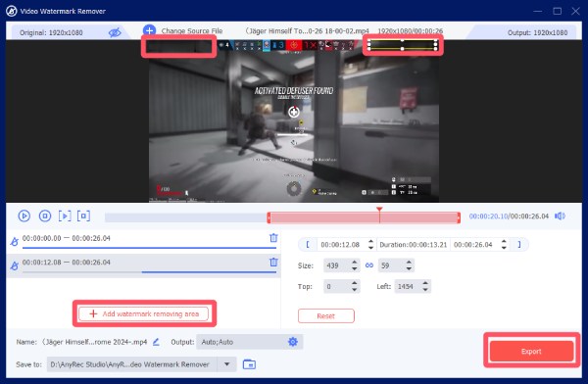Viewport: 588px width, 384px height.
Task: Edit the output file name pencil icon
Action: pos(156,342)
